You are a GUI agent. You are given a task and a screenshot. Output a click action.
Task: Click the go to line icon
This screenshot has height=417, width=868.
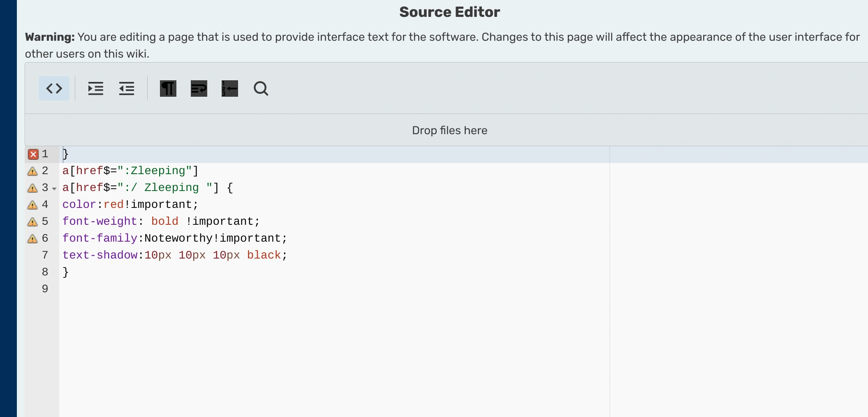(x=229, y=89)
